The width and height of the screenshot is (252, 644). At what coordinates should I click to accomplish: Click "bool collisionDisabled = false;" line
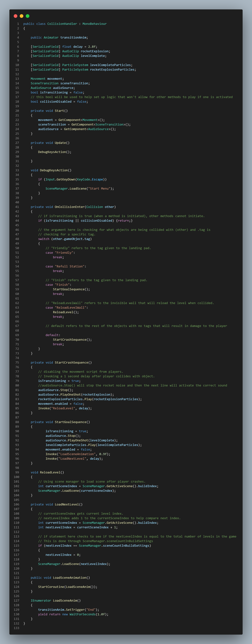click(59, 102)
